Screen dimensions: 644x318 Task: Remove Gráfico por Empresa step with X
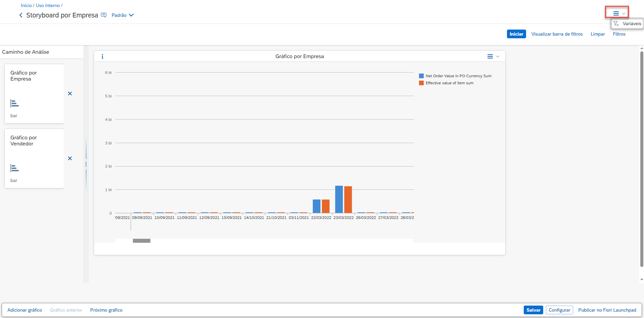point(70,94)
